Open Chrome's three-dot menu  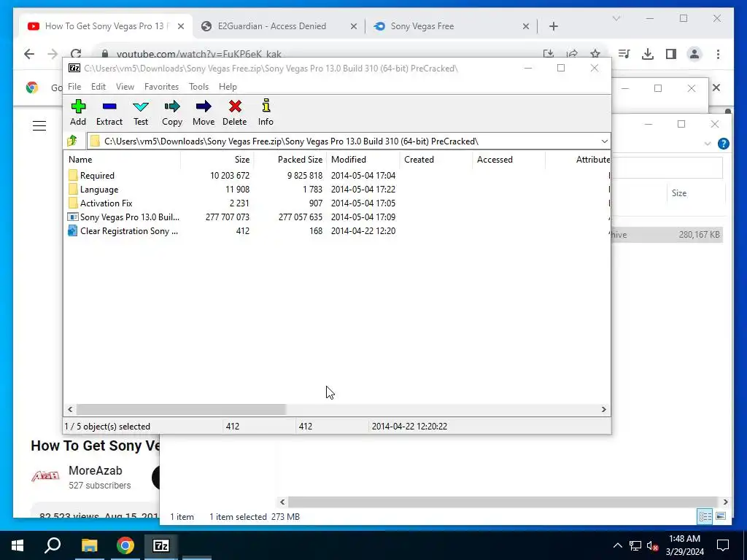(x=718, y=54)
